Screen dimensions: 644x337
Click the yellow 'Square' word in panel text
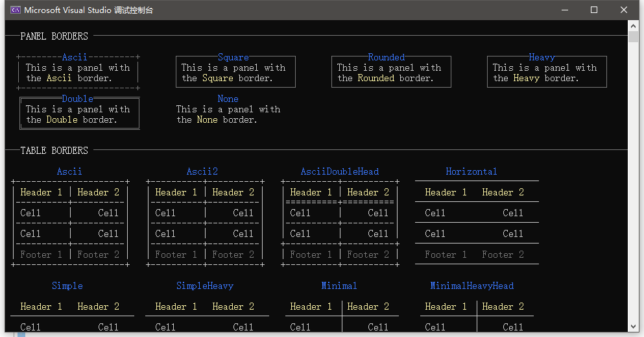pyautogui.click(x=218, y=78)
